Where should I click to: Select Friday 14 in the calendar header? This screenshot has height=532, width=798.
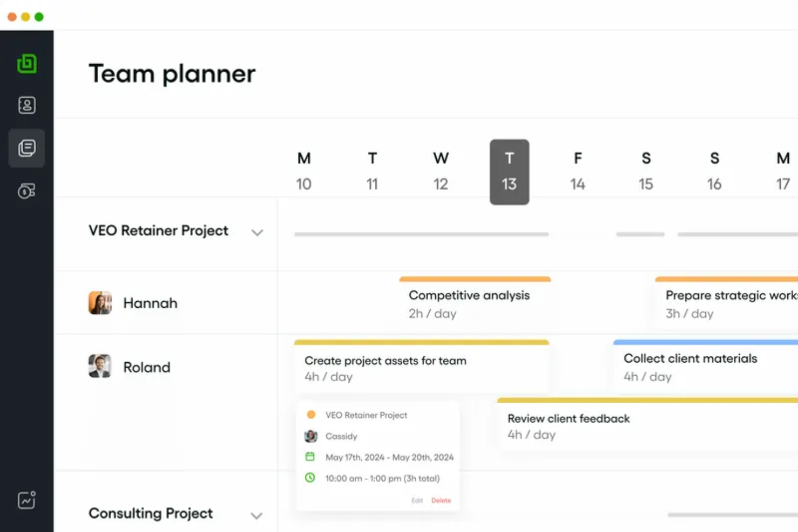point(577,171)
